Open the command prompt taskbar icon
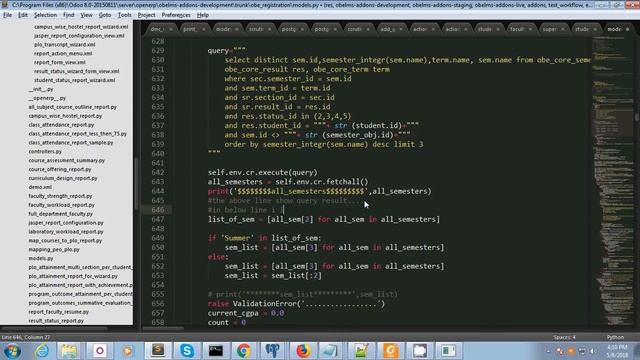640x360 pixels. click(x=216, y=351)
